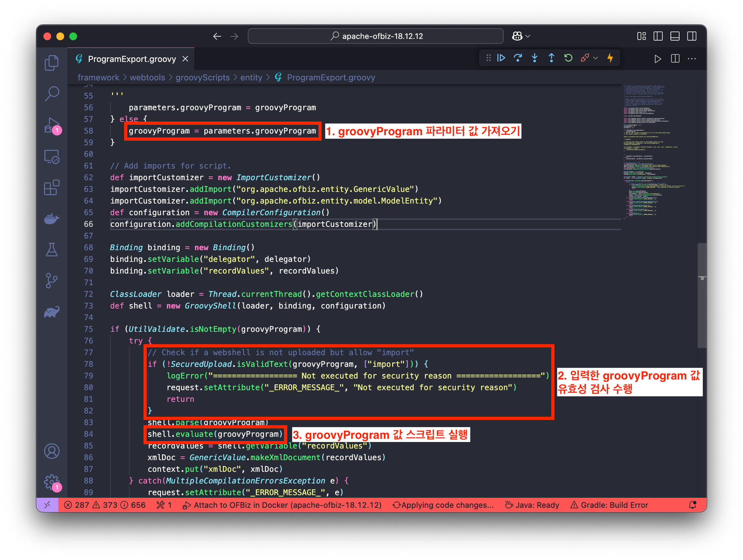Split the editor to the right
743x560 pixels.
click(x=675, y=59)
